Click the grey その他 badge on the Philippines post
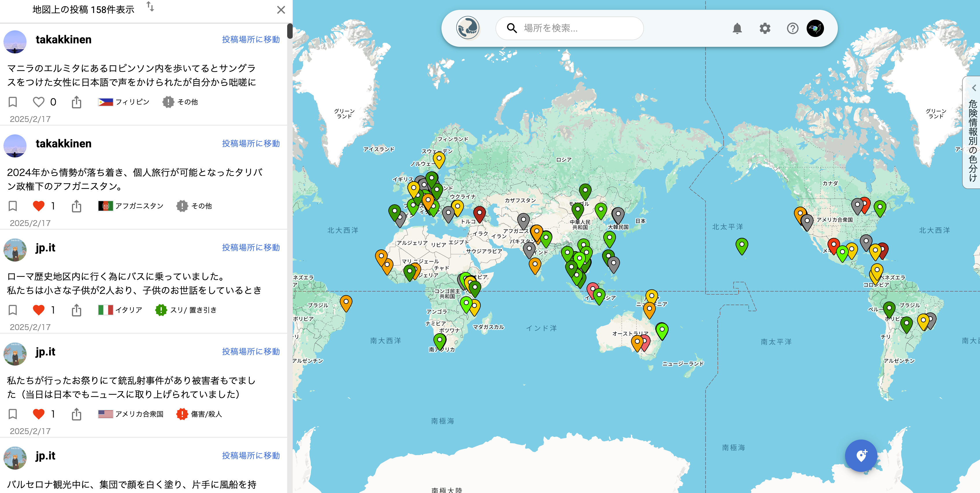The width and height of the screenshot is (980, 493). [168, 102]
